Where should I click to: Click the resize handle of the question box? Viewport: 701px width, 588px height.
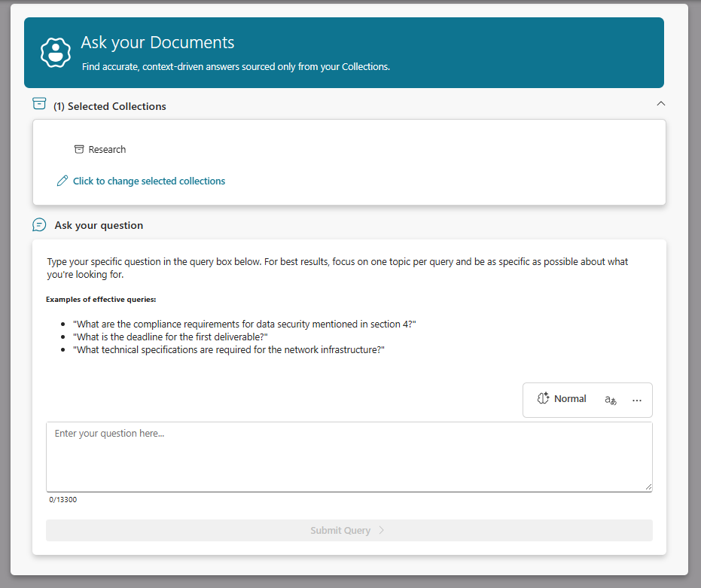[x=648, y=487]
